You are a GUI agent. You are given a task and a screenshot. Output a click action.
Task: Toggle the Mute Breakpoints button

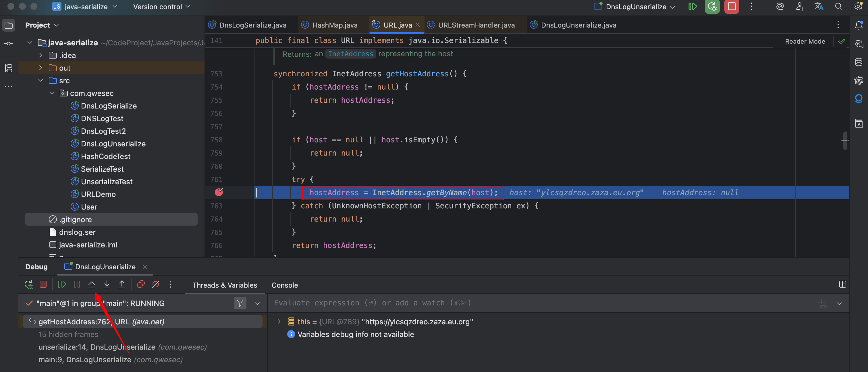pyautogui.click(x=156, y=284)
